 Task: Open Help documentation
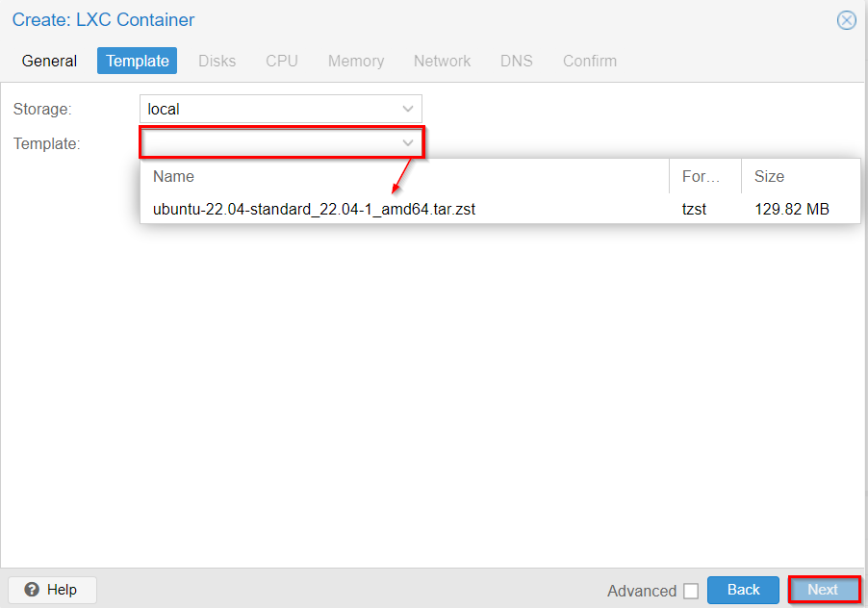(x=53, y=590)
